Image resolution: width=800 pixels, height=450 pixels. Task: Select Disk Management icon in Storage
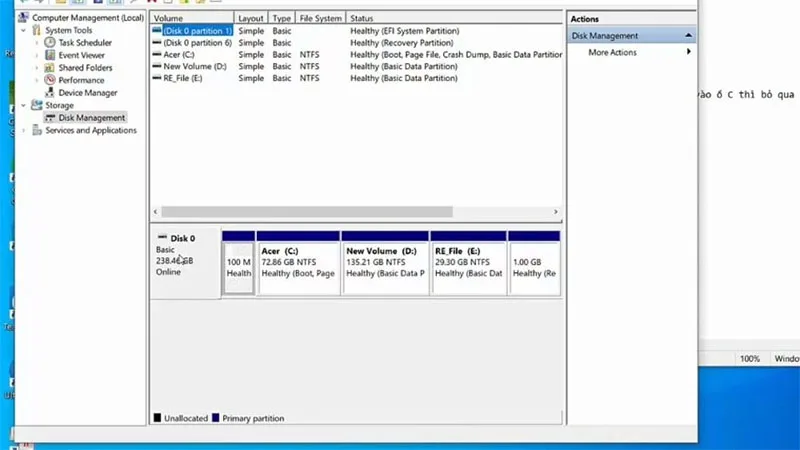(49, 118)
